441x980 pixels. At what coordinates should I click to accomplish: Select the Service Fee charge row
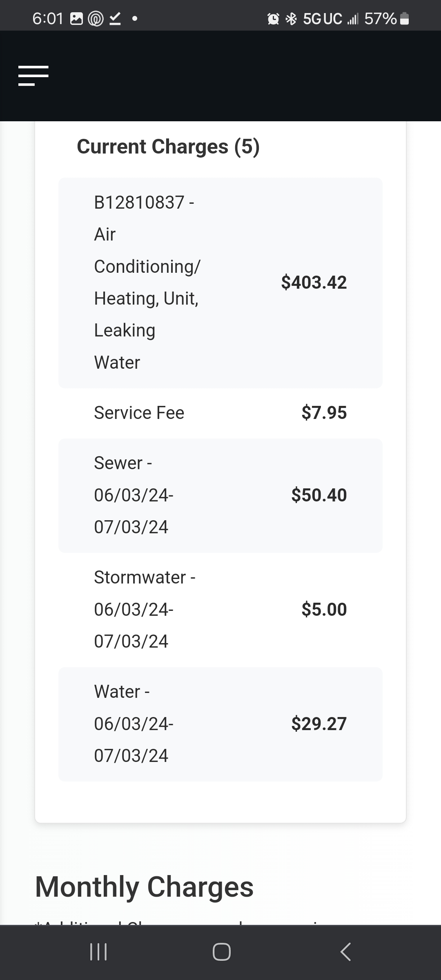click(220, 413)
